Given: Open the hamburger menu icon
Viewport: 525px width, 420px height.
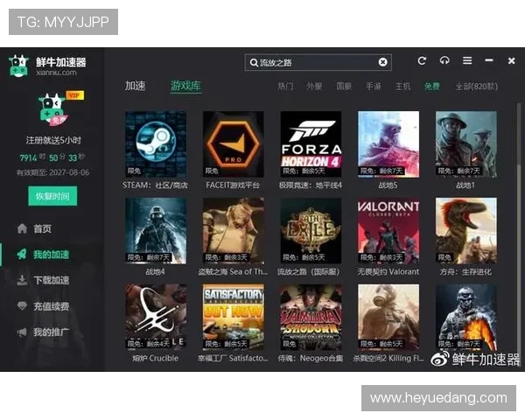Looking at the screenshot, I should (467, 61).
